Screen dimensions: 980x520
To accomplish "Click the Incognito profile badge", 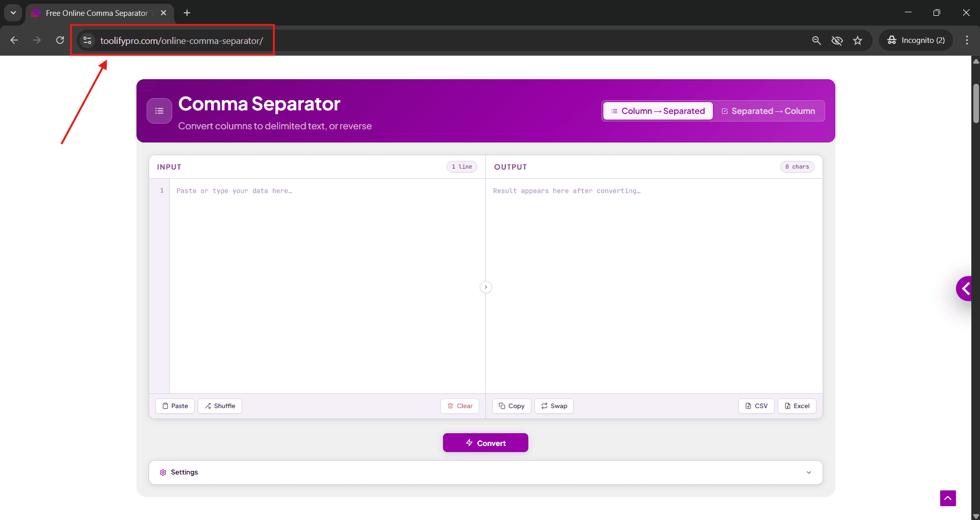I will [x=916, y=40].
